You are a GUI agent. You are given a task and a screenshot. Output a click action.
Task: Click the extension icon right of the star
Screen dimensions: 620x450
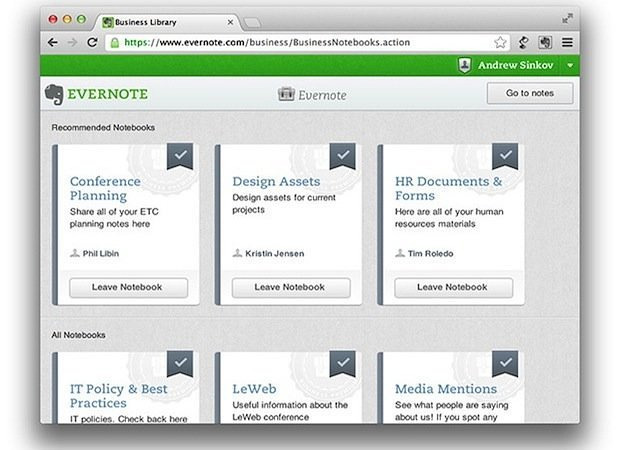pos(523,43)
